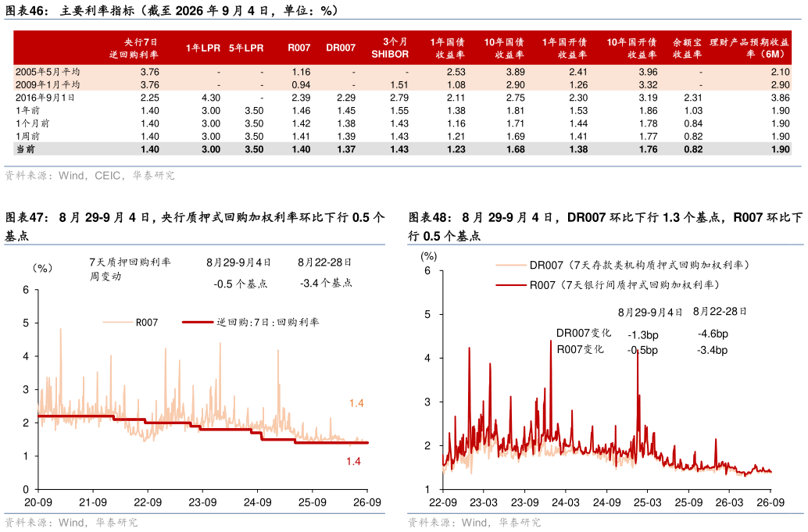Screen dimensions: 808x532
Task: Select the -3.4bp value in chart 48
Action: coord(712,350)
